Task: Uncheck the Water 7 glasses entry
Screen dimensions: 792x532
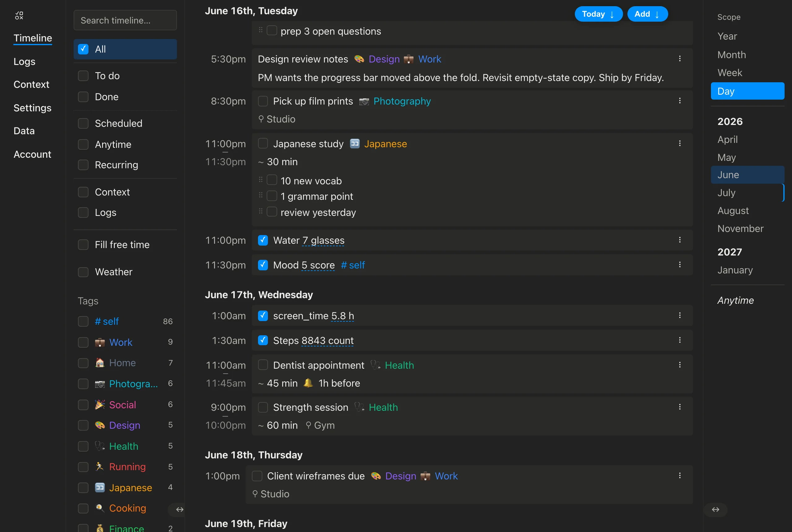Action: coord(263,240)
